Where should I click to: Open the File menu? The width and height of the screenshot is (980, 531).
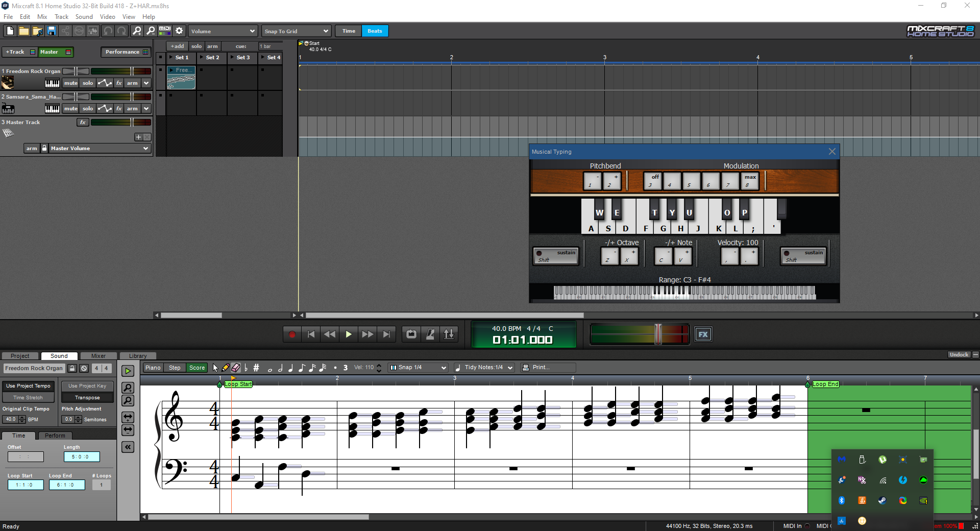point(8,17)
